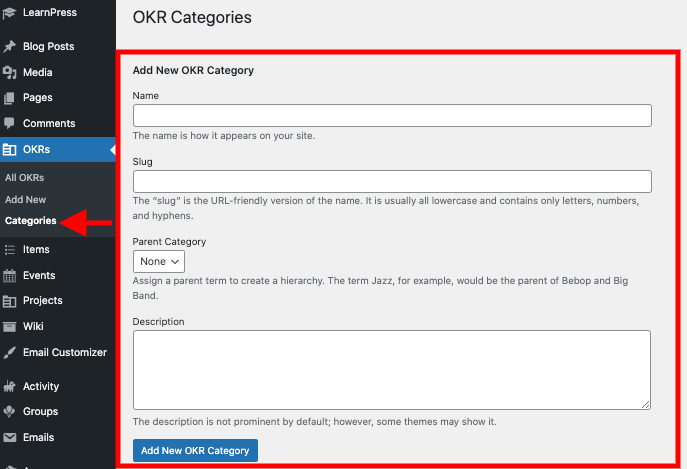
Task: Click into the Name text field
Action: [x=392, y=116]
